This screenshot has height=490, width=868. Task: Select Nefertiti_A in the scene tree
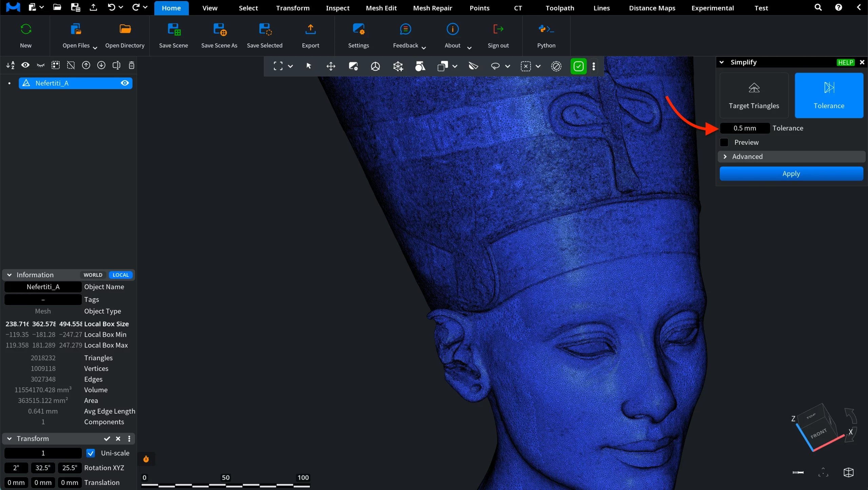click(x=75, y=83)
